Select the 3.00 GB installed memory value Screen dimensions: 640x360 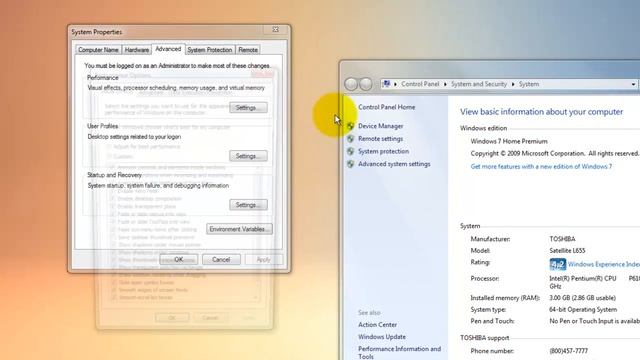pyautogui.click(x=582, y=298)
